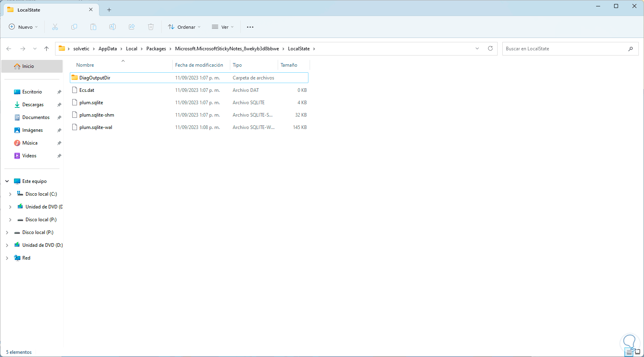Open the recent locations dropdown arrow
This screenshot has height=357, width=644.
pos(35,49)
